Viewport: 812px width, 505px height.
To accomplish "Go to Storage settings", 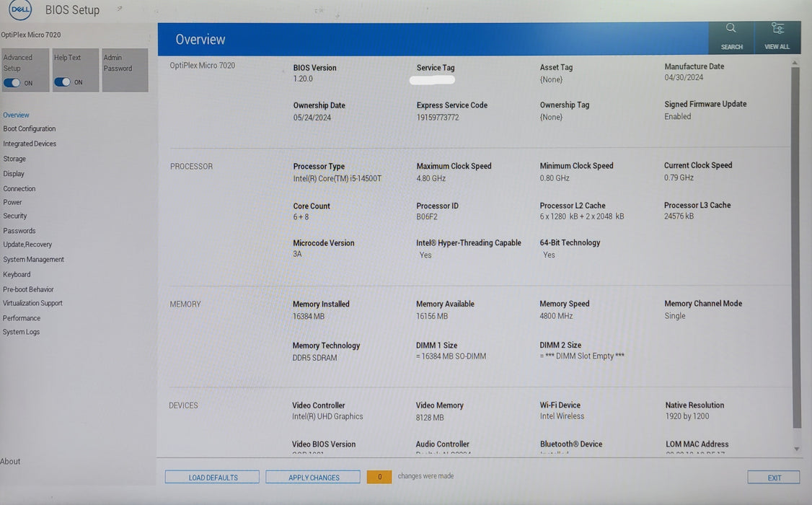I will pyautogui.click(x=14, y=159).
